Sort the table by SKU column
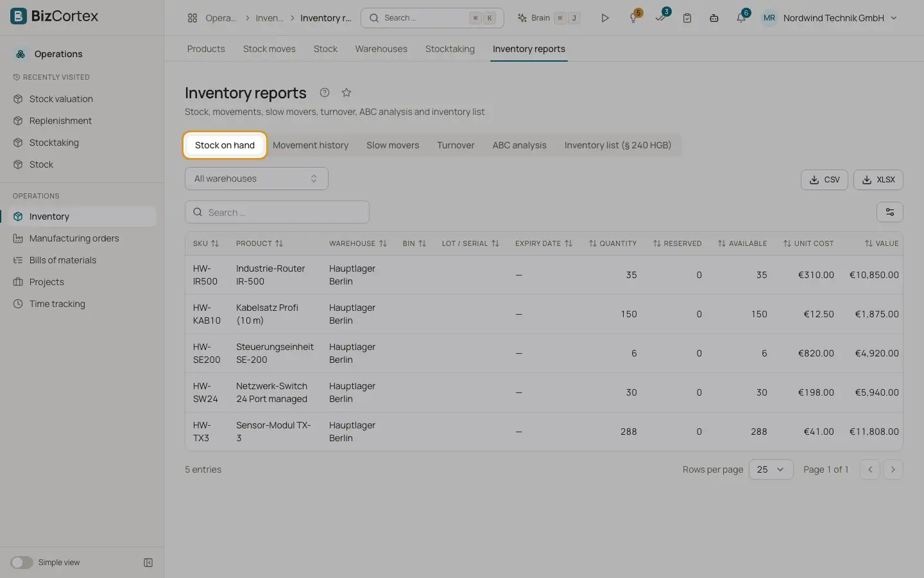The image size is (924, 578). 206,243
